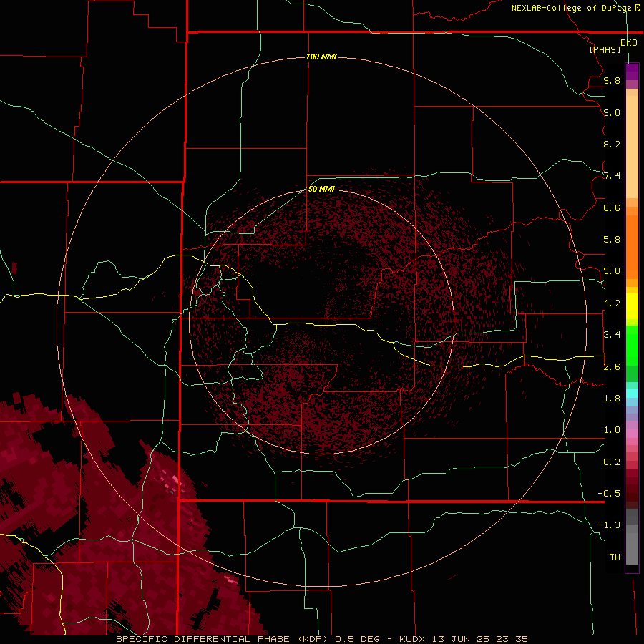The image size is (644, 644).
Task: Click the peach segment of the color bar
Action: (x=632, y=147)
